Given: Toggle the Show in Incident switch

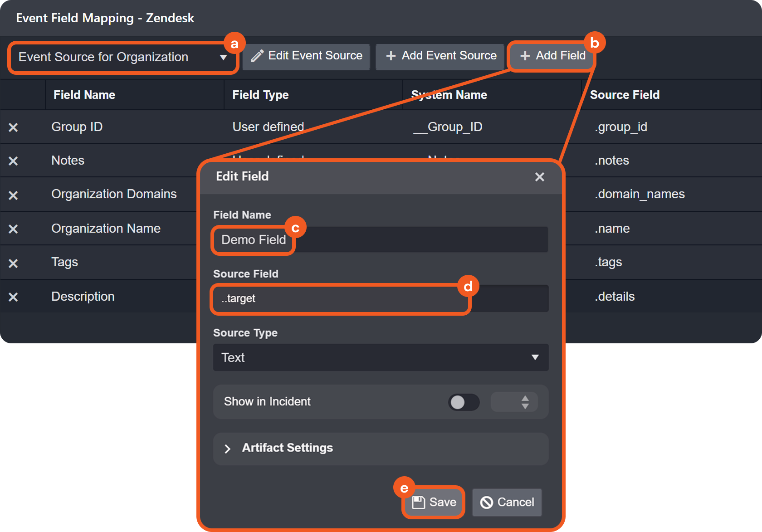Looking at the screenshot, I should [464, 402].
